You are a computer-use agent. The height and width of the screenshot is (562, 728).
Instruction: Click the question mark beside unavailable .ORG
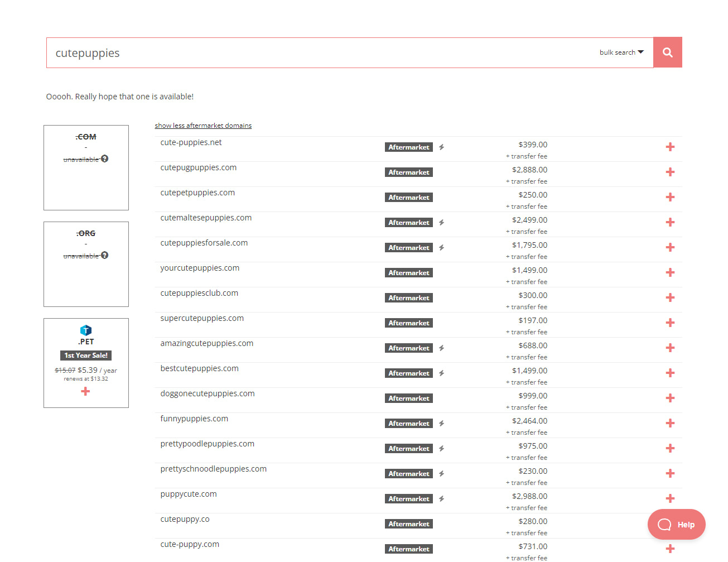[x=105, y=255]
